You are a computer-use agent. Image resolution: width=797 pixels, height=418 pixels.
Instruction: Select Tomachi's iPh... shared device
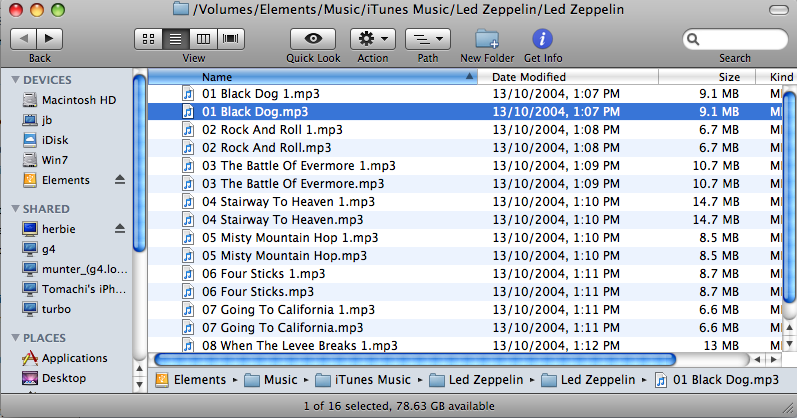tap(74, 289)
